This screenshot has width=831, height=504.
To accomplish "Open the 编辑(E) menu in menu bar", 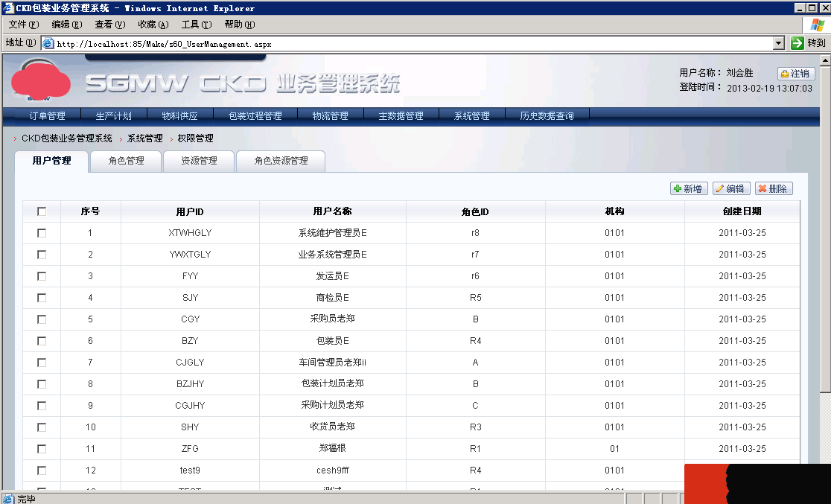I will tap(67, 25).
